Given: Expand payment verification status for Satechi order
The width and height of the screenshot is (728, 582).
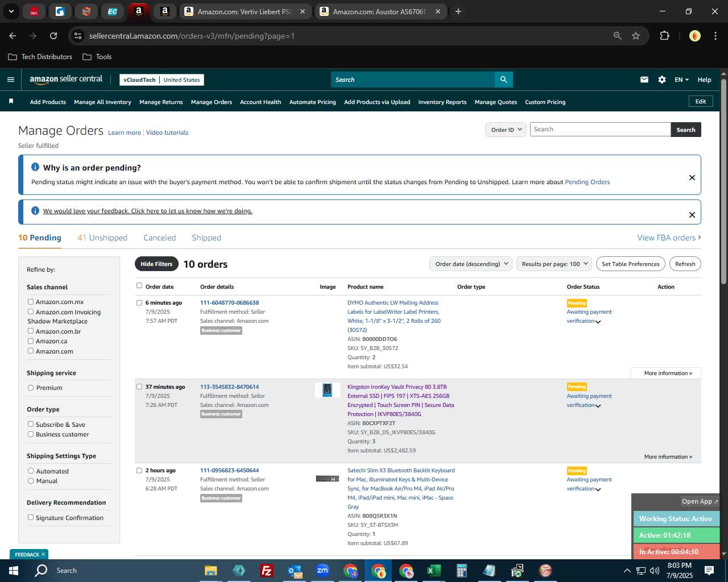Looking at the screenshot, I should click(598, 489).
